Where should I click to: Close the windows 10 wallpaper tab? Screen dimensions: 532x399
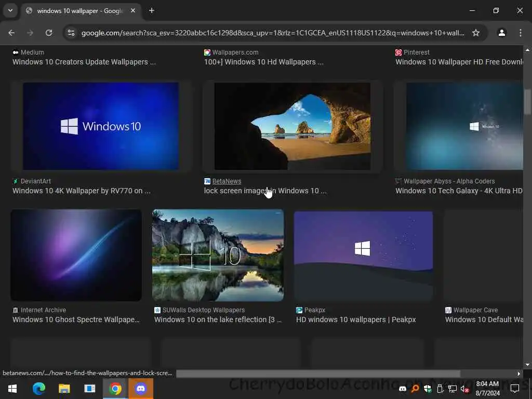(x=133, y=11)
